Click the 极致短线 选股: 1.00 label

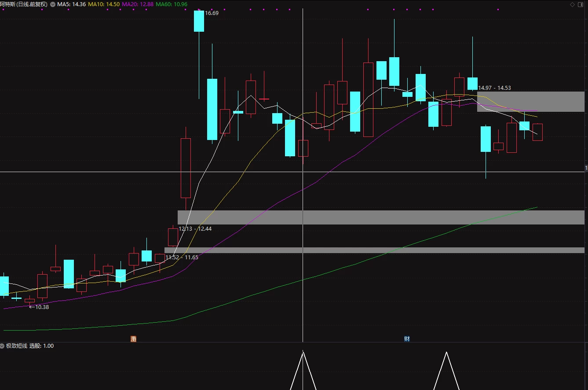pos(30,346)
